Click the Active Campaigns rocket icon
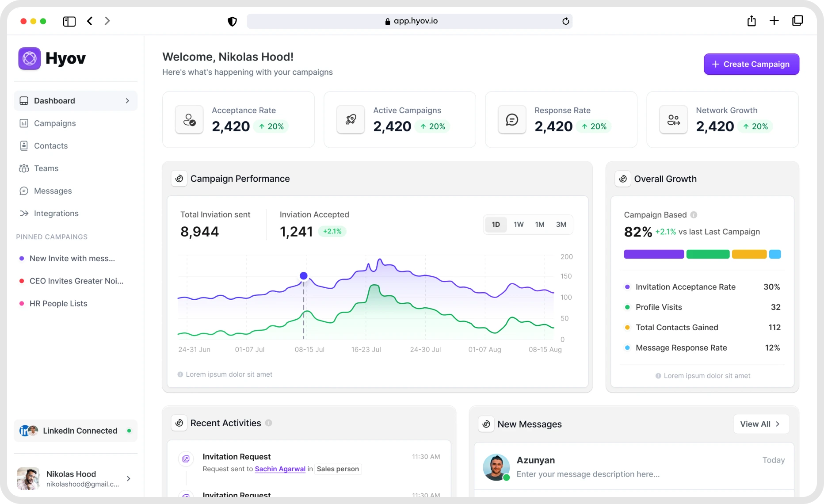The image size is (824, 504). tap(351, 119)
